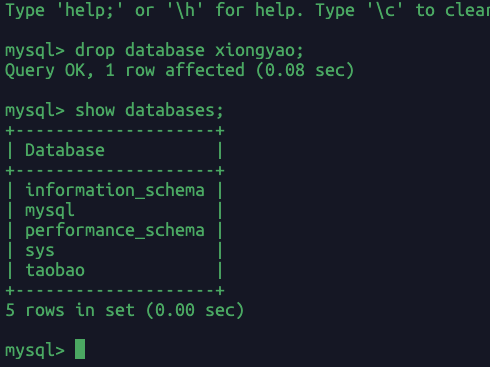Click the 'drop database xiongyao;' command text
The height and width of the screenshot is (367, 490).
pyautogui.click(x=189, y=51)
